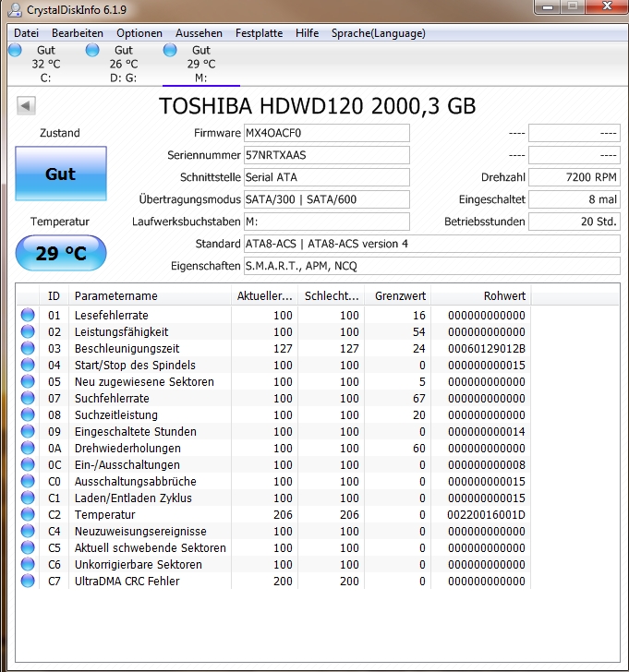Click the Standard field ATA8-ACS version 4
This screenshot has height=672, width=629.
(x=432, y=244)
